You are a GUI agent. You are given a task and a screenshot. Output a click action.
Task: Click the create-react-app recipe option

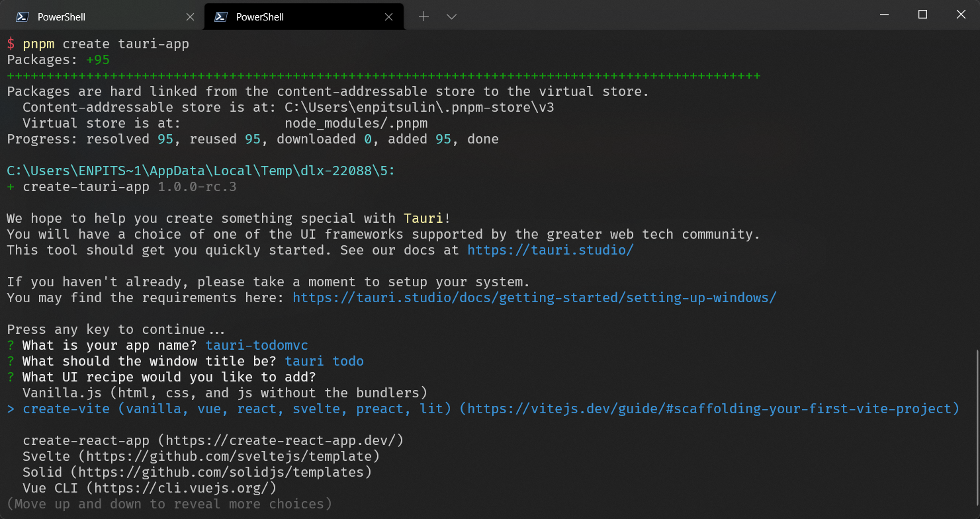[x=213, y=440]
